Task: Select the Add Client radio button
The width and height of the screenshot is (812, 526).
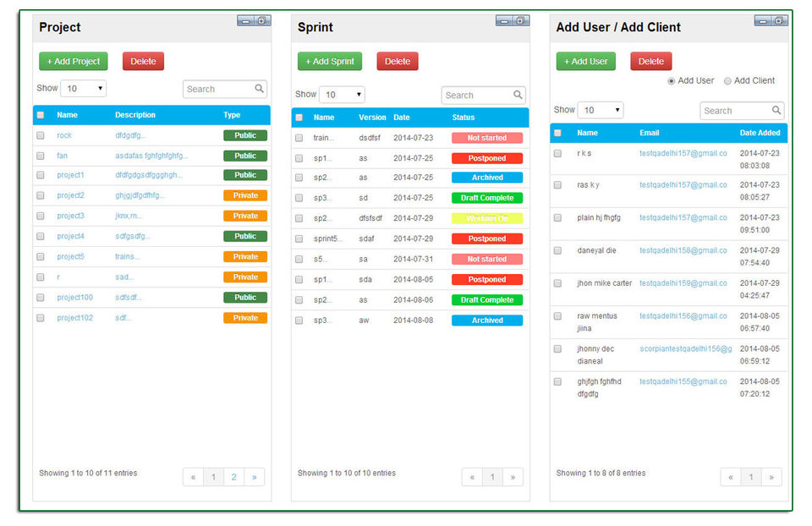Action: (727, 81)
